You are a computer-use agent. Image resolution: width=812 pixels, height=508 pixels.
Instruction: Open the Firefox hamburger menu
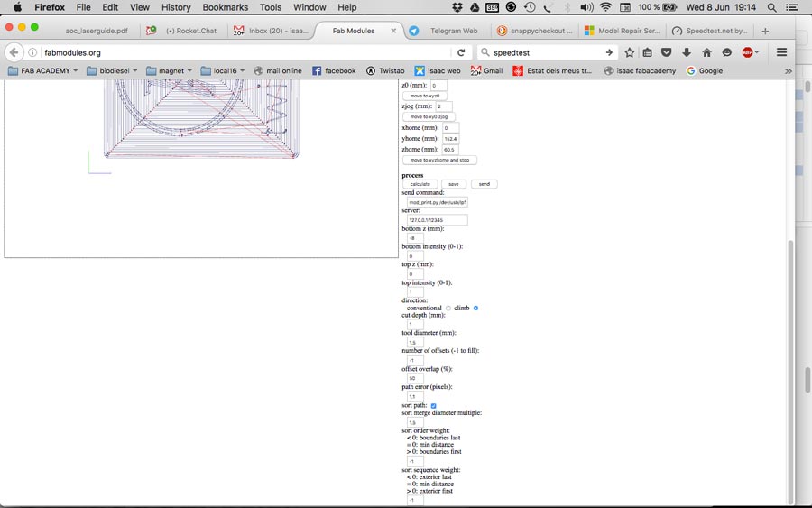click(x=782, y=52)
